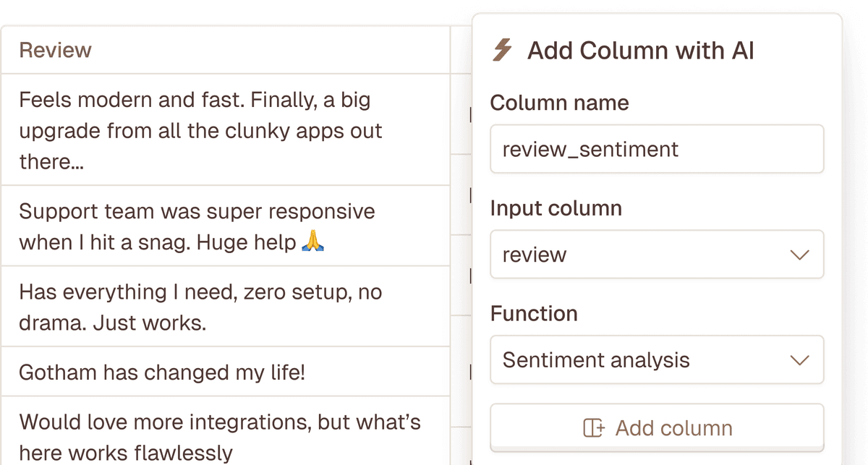Screen dimensions: 868x465
Task: Click the lightning bolt AI icon
Action: point(502,51)
